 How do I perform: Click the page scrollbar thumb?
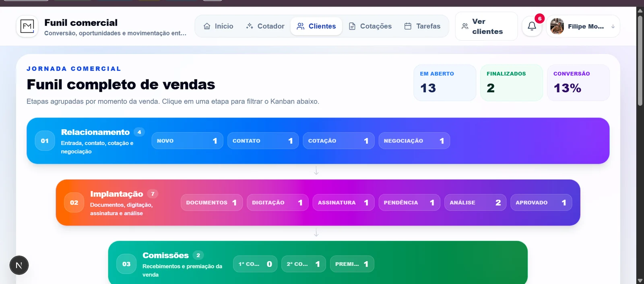coord(640,60)
